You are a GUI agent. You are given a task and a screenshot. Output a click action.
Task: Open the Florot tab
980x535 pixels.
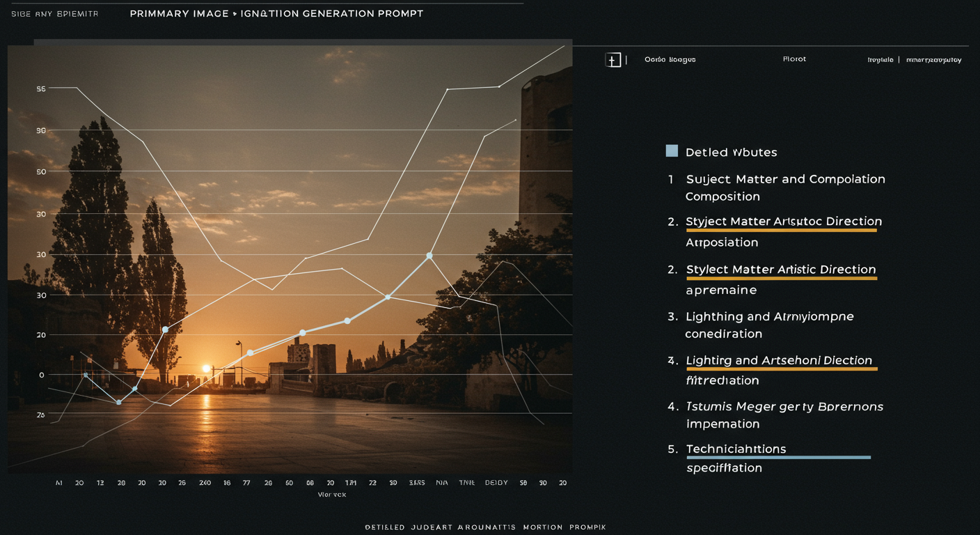pyautogui.click(x=794, y=59)
